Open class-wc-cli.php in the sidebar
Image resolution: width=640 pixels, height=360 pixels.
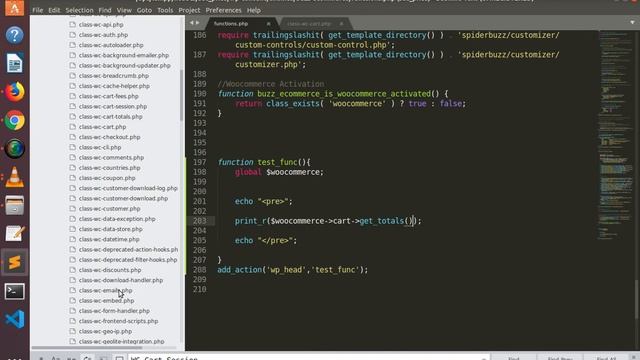100,147
